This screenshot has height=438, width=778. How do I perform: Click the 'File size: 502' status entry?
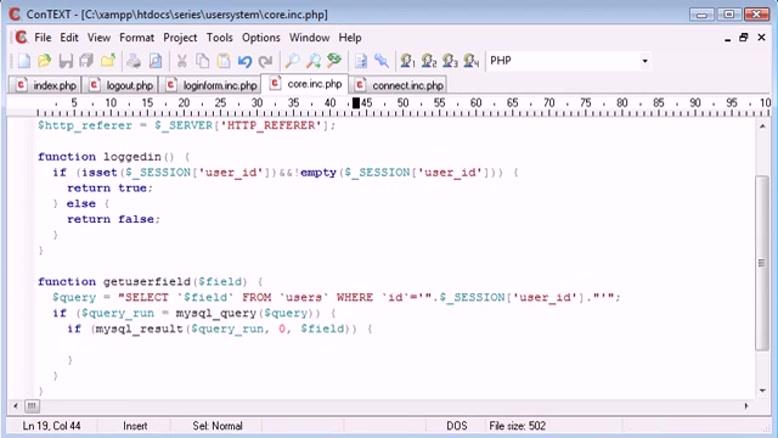coord(518,426)
